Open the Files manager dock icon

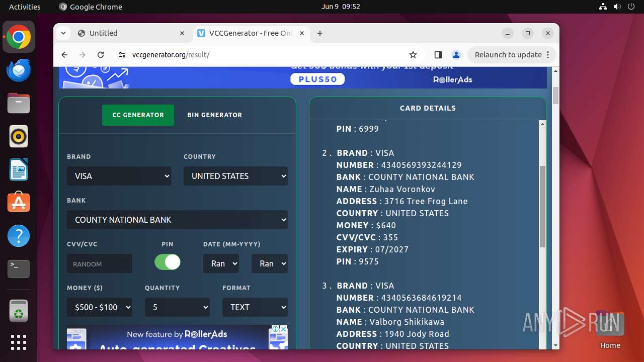(19, 104)
